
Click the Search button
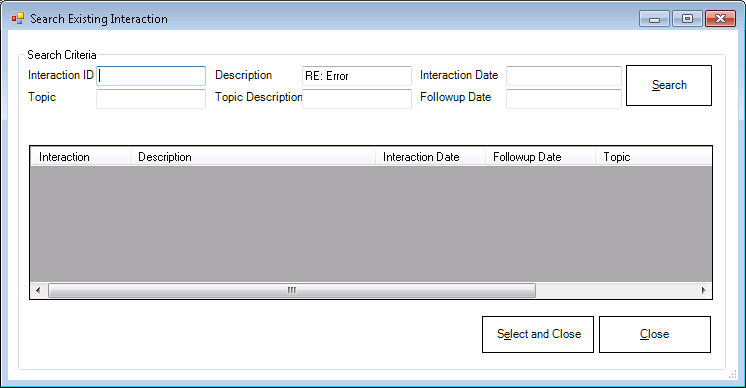coord(668,85)
